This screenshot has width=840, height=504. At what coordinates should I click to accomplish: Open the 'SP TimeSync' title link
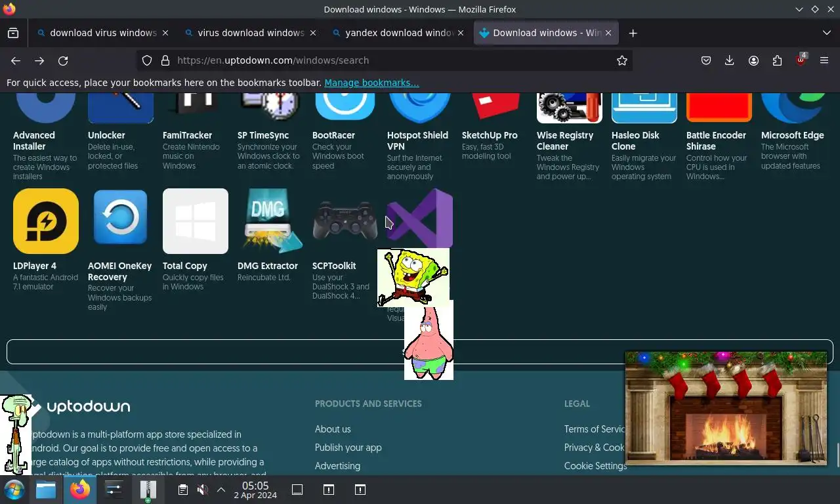coord(263,135)
